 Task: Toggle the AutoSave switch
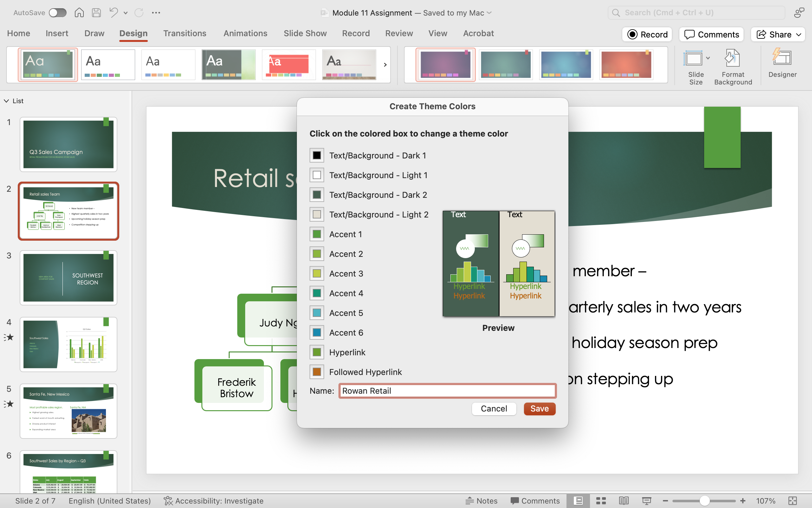[x=57, y=13]
